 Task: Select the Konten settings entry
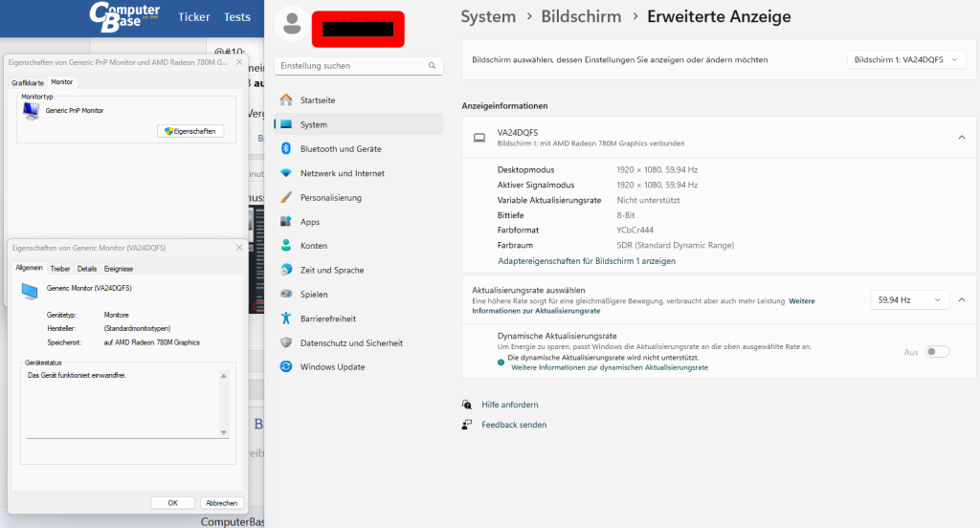359,246
